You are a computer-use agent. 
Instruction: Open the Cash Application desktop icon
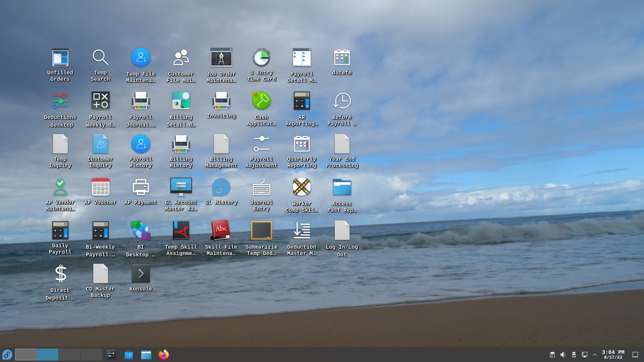tap(261, 101)
